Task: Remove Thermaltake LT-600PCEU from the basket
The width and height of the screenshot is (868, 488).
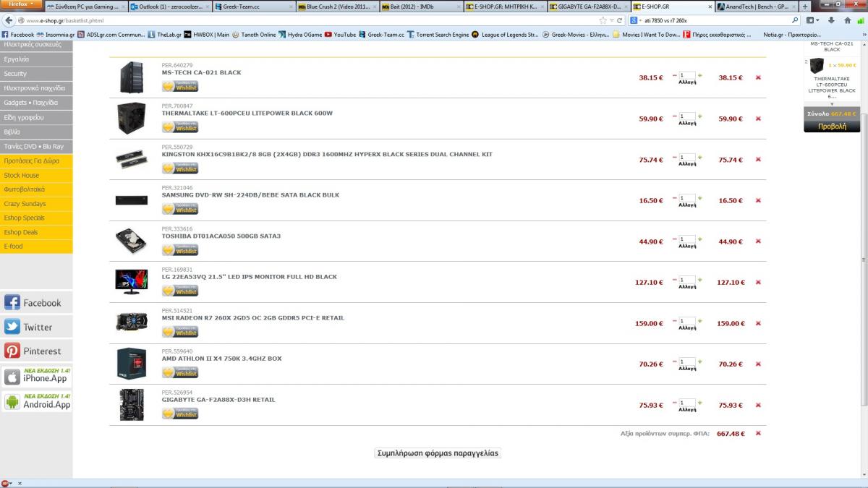Action: [x=758, y=119]
